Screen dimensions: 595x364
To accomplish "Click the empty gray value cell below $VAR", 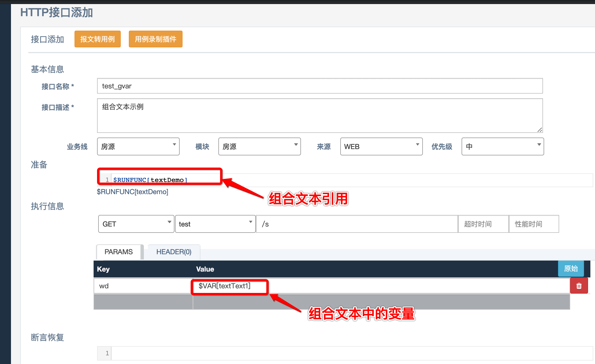I will [381, 302].
